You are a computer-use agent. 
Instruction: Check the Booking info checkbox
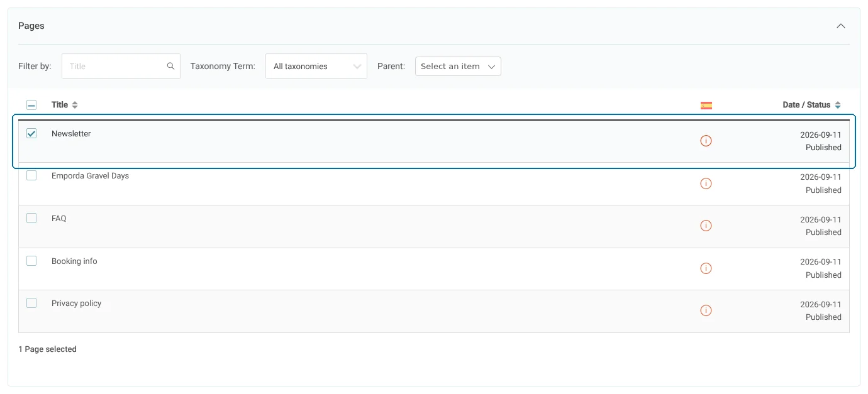(31, 260)
